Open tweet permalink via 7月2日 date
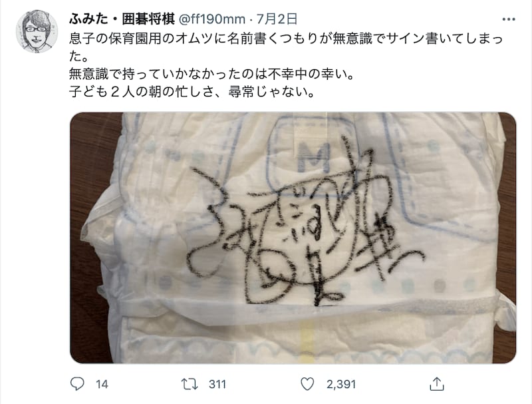 (277, 19)
